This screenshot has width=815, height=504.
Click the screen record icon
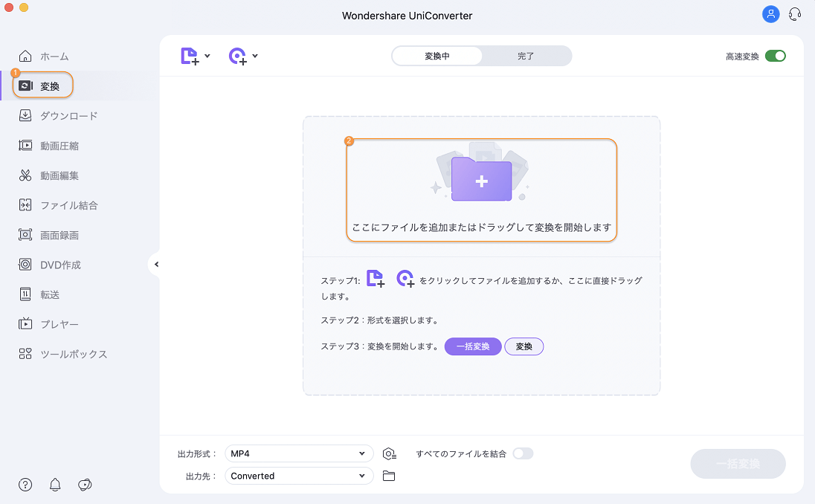tap(25, 235)
